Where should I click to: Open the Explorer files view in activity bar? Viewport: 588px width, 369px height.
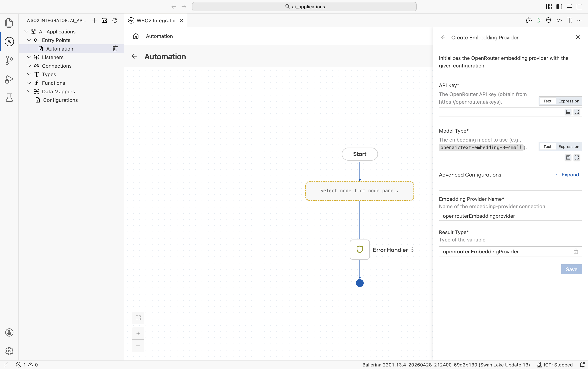pyautogui.click(x=9, y=23)
